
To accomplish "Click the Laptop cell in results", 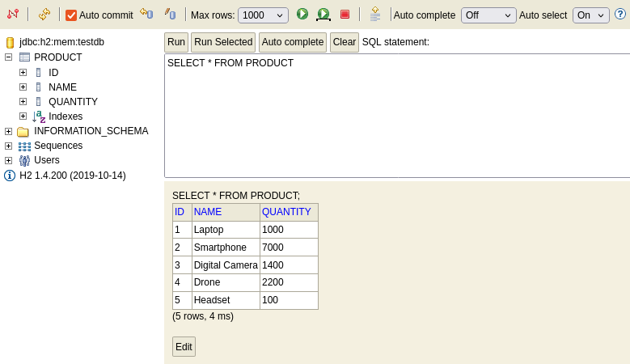I will click(226, 230).
